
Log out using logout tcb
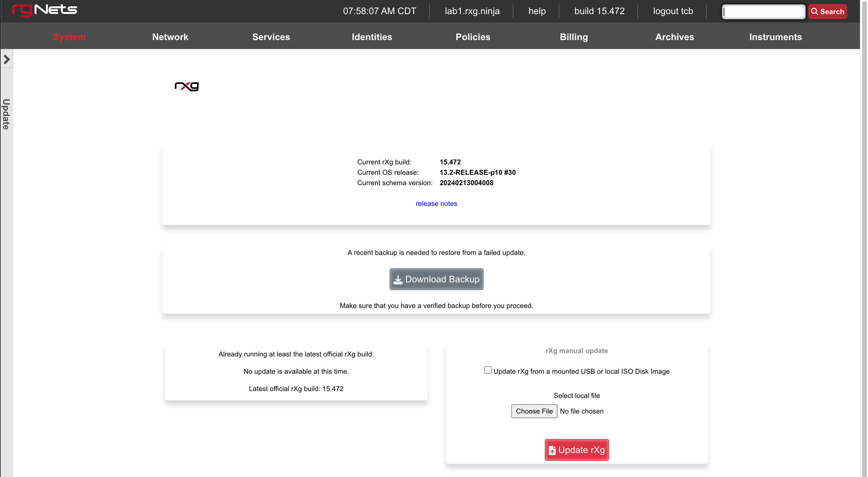click(673, 11)
